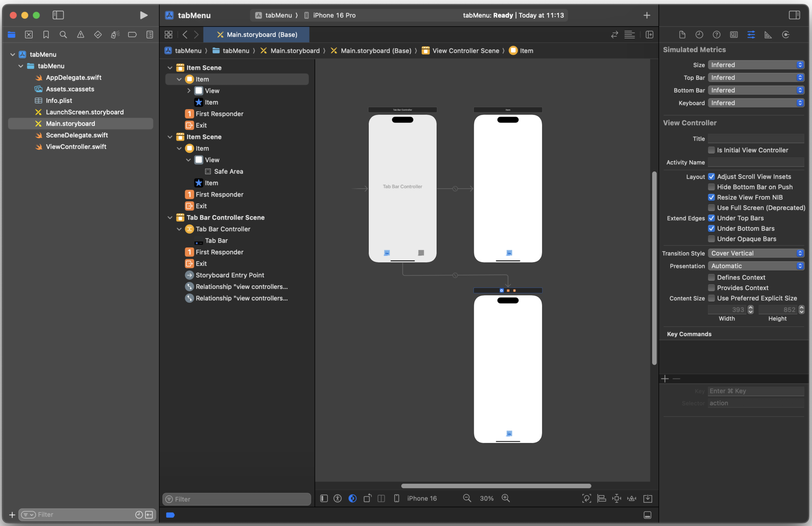Select Main.storyboard in the project navigator
This screenshot has height=526, width=812.
[x=71, y=123]
